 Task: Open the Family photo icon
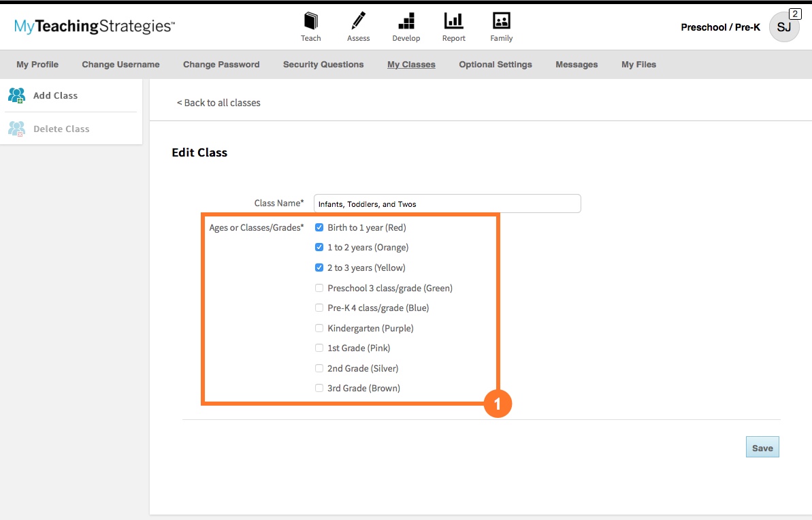pyautogui.click(x=502, y=21)
